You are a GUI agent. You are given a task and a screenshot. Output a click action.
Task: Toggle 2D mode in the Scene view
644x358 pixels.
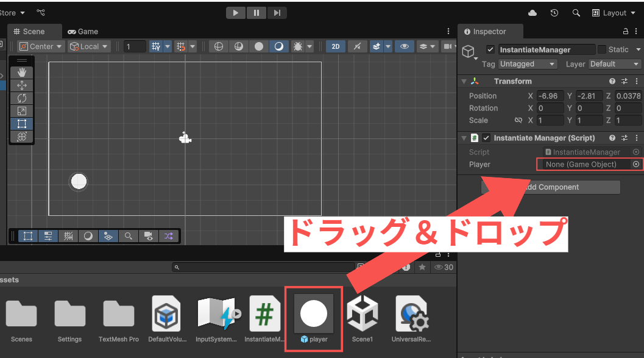pyautogui.click(x=335, y=46)
